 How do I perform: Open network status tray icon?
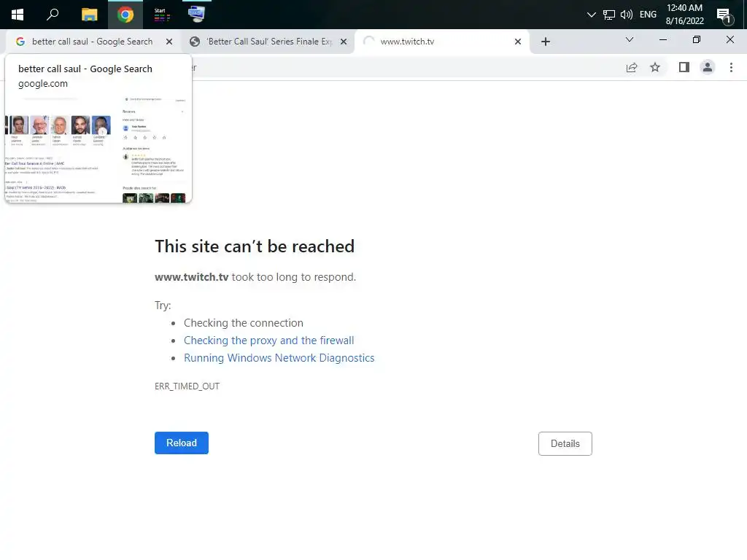coord(609,15)
